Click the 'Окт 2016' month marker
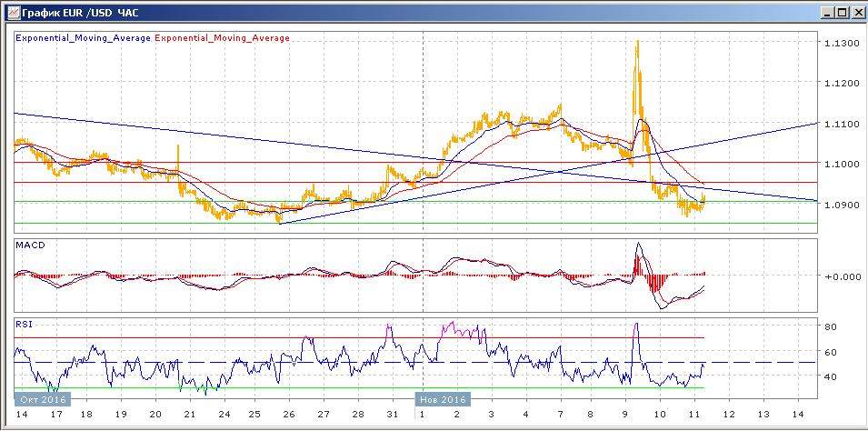 tap(44, 399)
